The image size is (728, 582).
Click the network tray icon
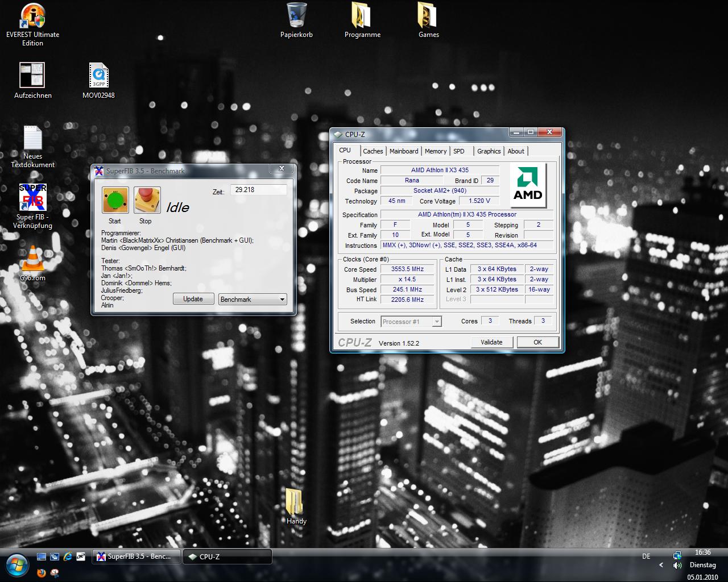(x=677, y=555)
